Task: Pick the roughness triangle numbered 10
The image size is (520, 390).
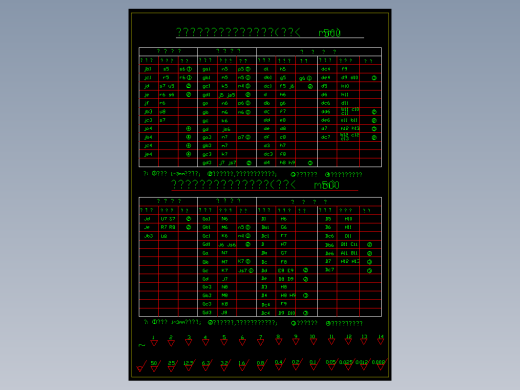Action: (x=313, y=340)
